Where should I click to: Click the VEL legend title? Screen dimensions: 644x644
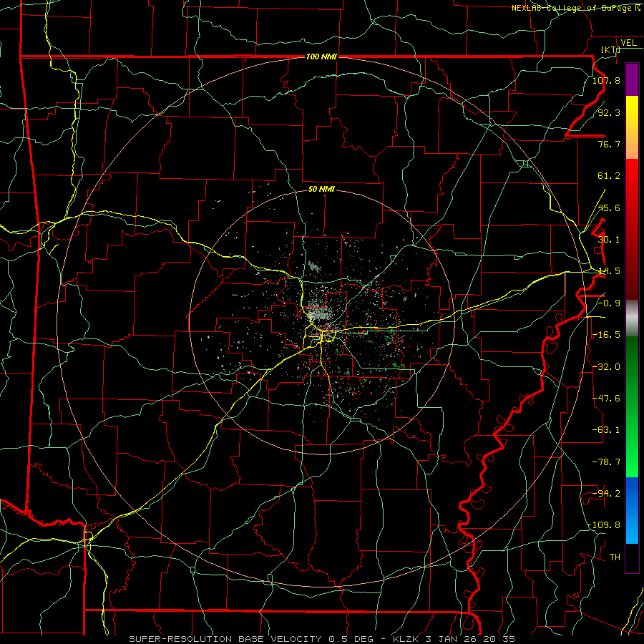point(628,43)
